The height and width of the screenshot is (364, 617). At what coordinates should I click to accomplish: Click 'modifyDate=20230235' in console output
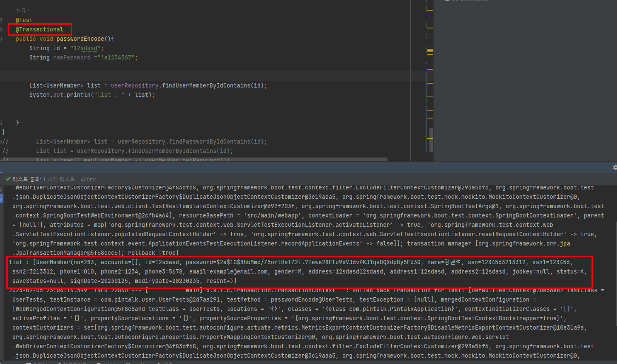(167, 281)
